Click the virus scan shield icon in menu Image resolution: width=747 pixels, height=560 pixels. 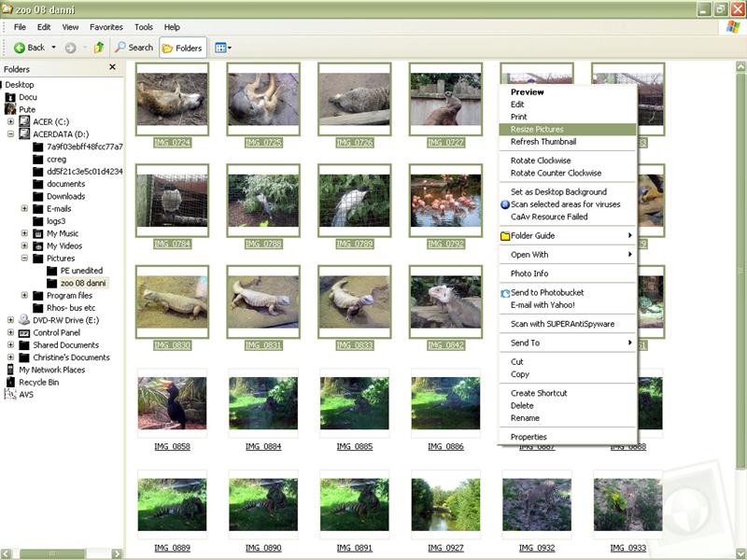tap(505, 204)
